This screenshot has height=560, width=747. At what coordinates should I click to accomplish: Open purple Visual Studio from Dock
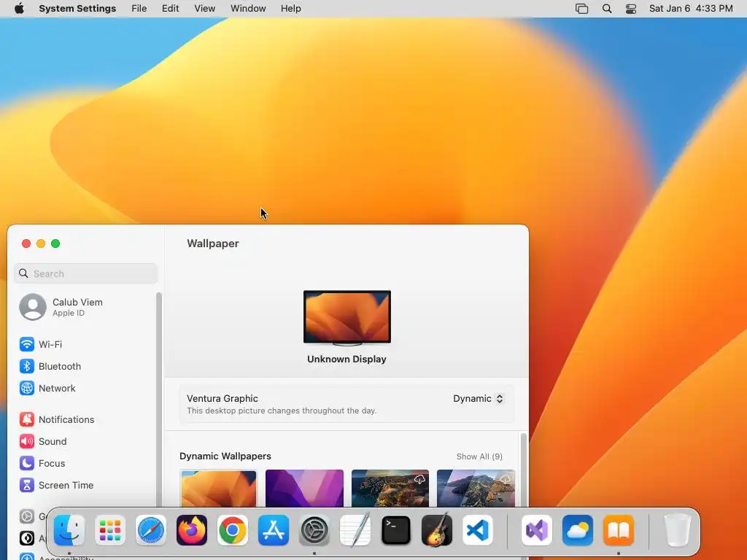click(x=537, y=530)
